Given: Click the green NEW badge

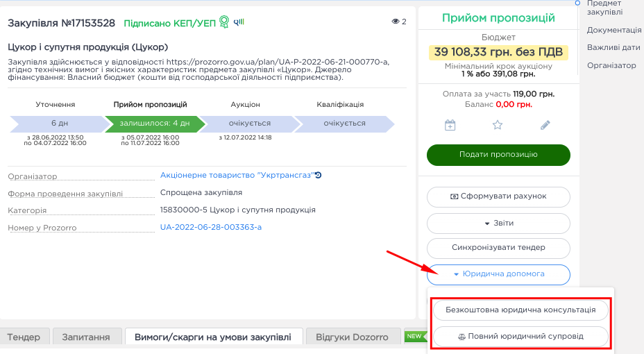Looking at the screenshot, I should [x=416, y=337].
